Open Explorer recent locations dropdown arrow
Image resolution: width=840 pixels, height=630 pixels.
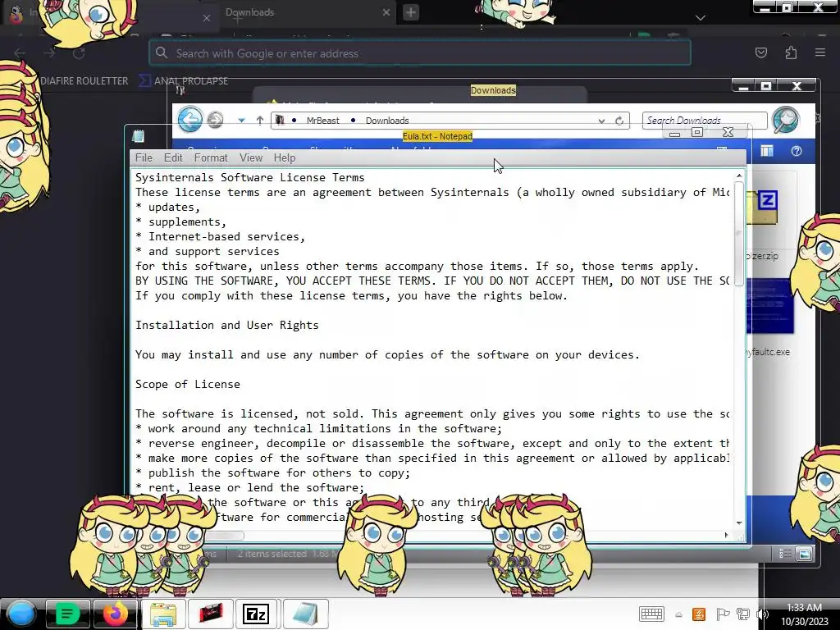[x=242, y=121]
